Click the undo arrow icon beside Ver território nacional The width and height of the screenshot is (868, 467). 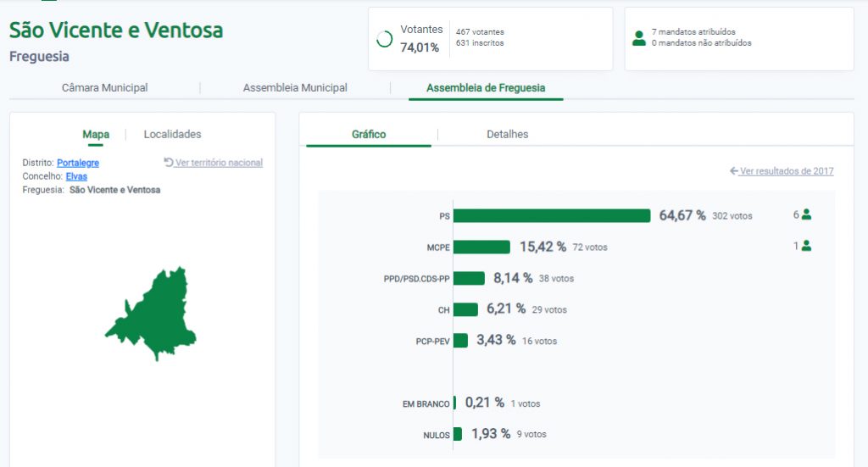(x=169, y=162)
